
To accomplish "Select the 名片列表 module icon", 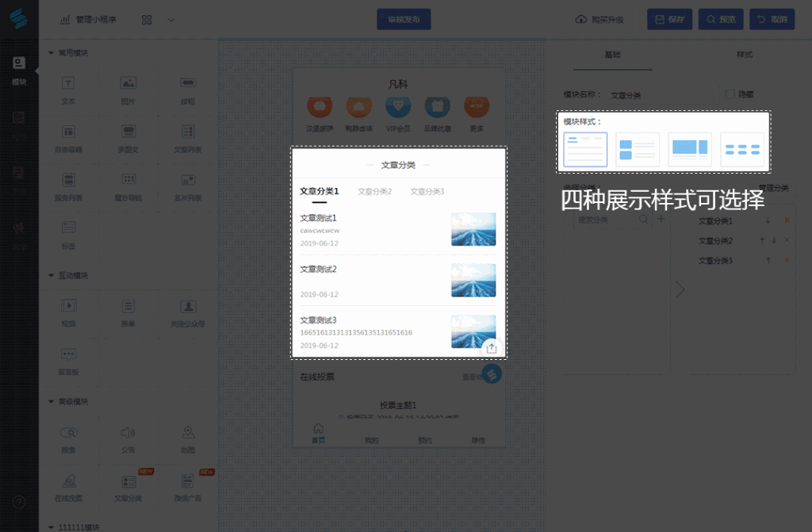I will tap(187, 180).
